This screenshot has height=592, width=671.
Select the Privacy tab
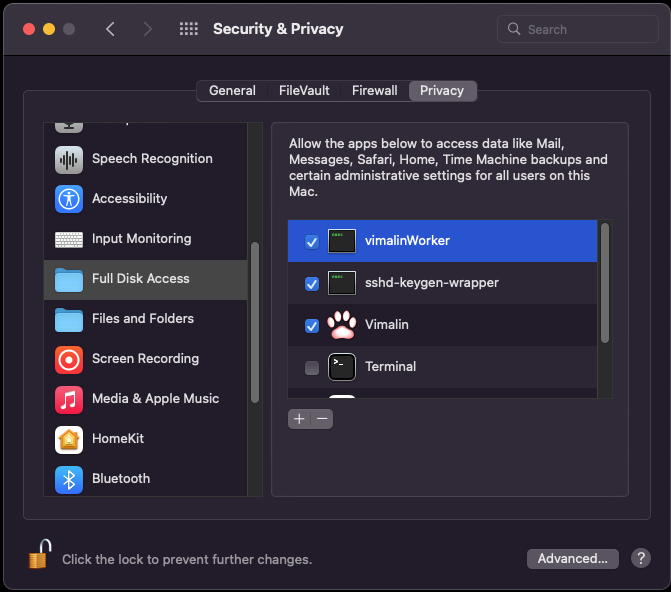[442, 91]
